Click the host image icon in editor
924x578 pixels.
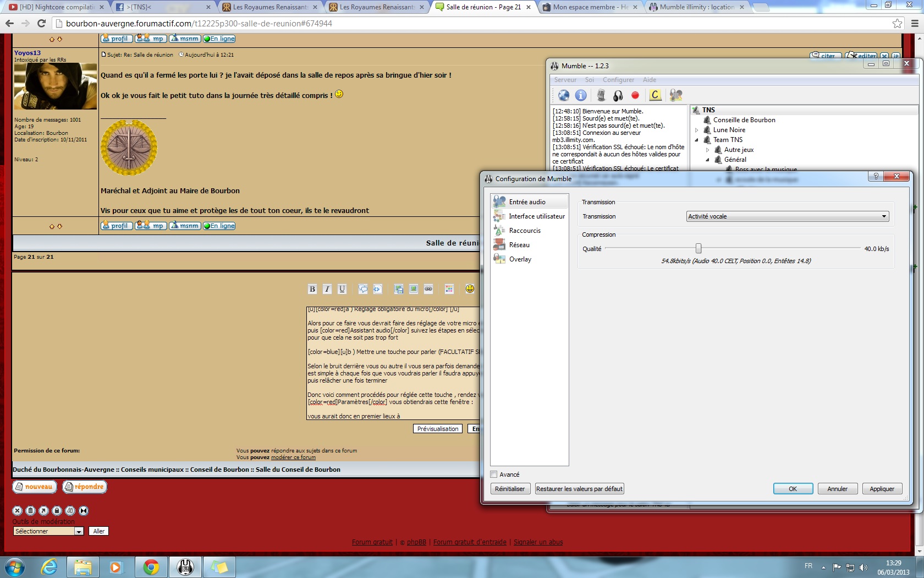click(x=399, y=289)
